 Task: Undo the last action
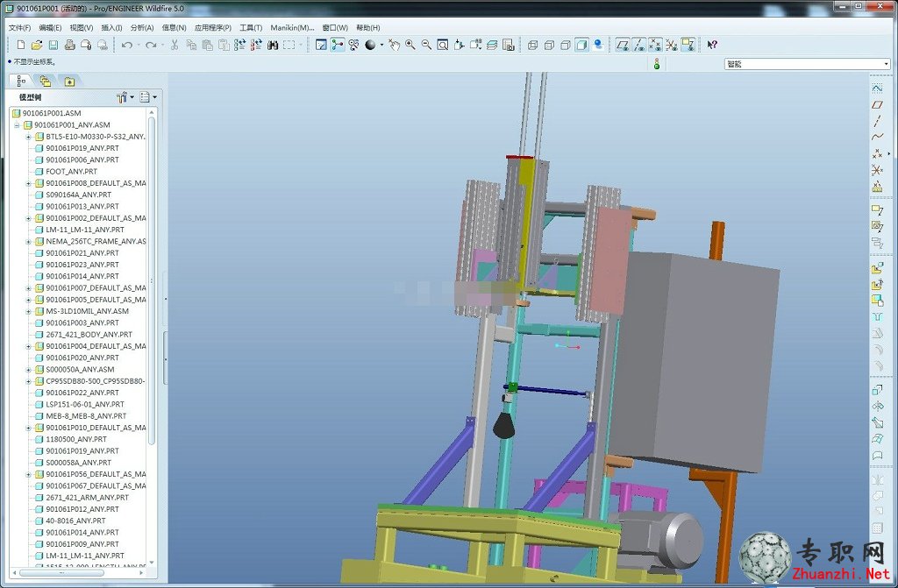tap(127, 45)
